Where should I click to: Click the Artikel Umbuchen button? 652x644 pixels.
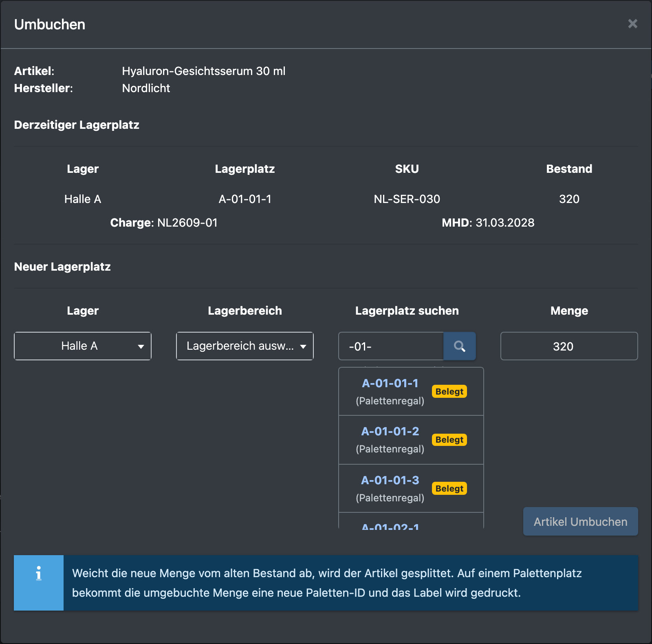580,521
